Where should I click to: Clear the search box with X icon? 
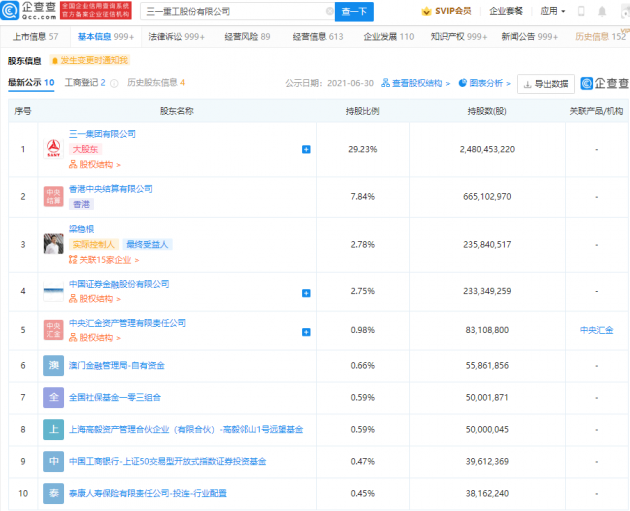[328, 12]
